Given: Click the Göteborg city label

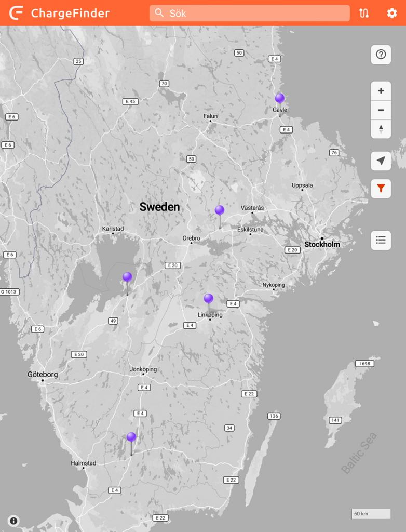Looking at the screenshot, I should tap(43, 374).
